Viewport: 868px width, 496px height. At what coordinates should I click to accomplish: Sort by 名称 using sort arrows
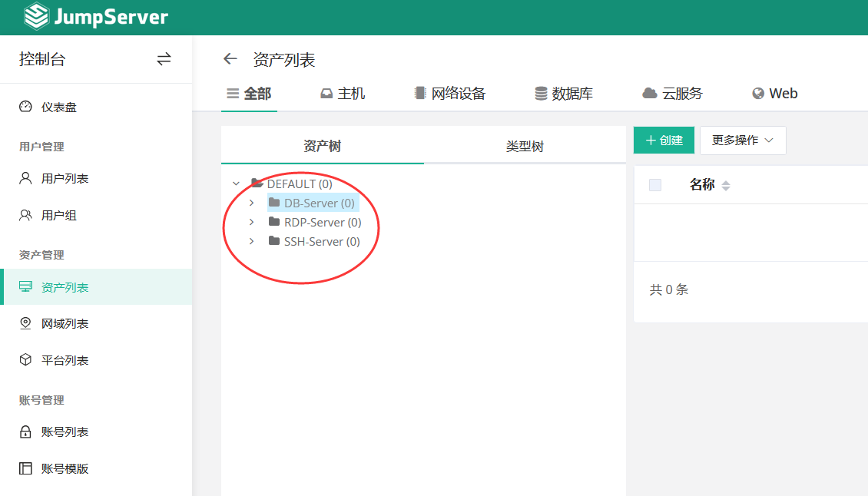[726, 186]
